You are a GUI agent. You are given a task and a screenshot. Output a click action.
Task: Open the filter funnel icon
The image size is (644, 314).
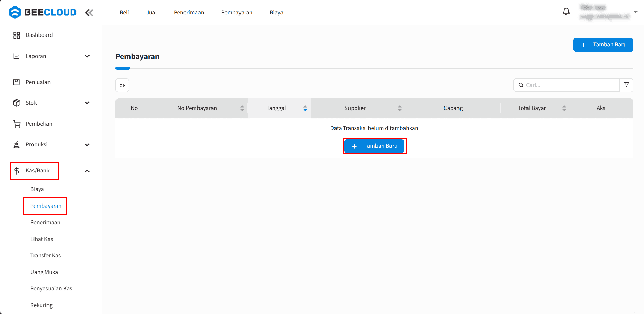tap(627, 85)
